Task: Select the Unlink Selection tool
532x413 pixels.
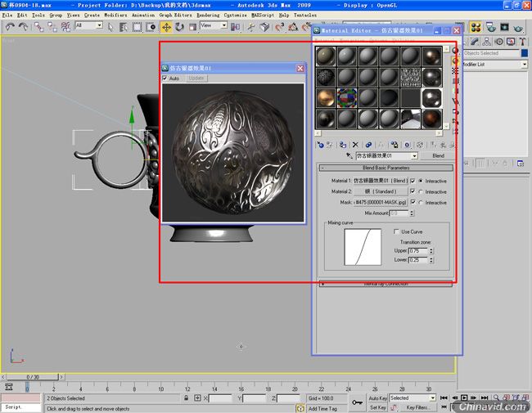Action: (52, 27)
